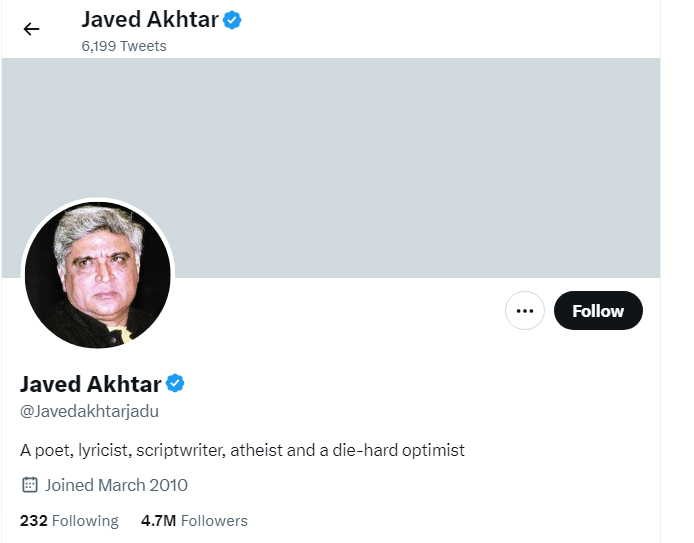
Task: Click the word 'atheist' in bio
Action: 258,450
